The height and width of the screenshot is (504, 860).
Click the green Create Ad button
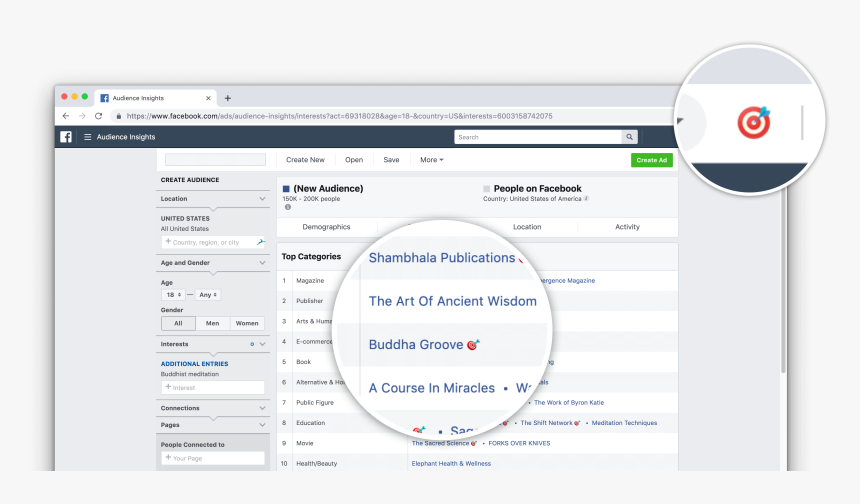coord(652,160)
